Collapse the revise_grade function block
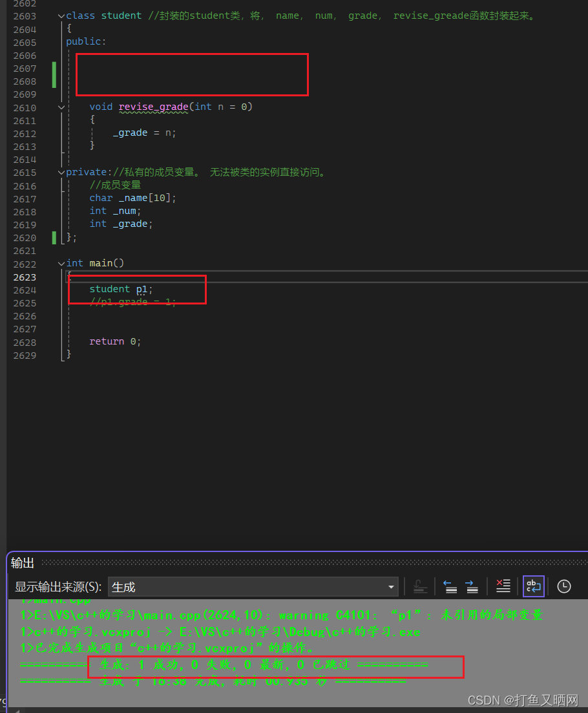Viewport: 588px width, 713px height. [x=61, y=107]
